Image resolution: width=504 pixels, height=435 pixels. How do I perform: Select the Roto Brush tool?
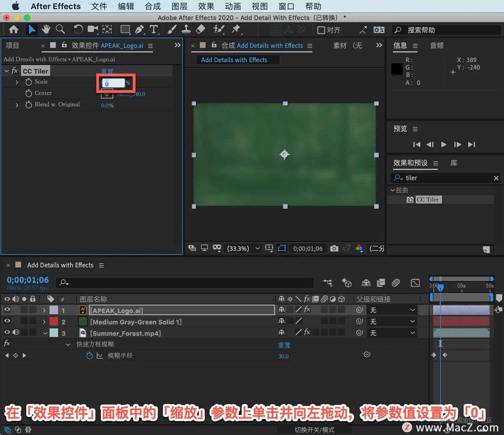click(218, 30)
